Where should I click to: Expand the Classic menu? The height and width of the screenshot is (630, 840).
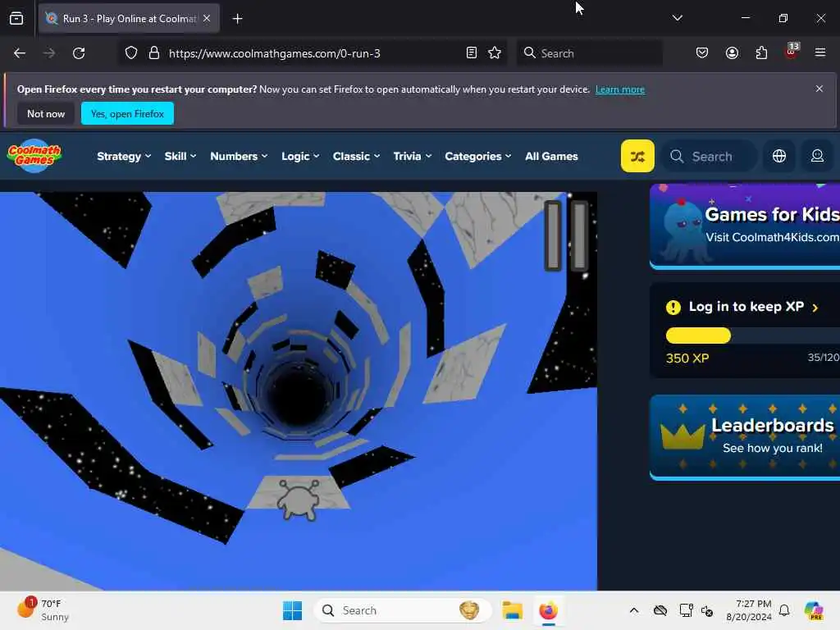(x=356, y=157)
